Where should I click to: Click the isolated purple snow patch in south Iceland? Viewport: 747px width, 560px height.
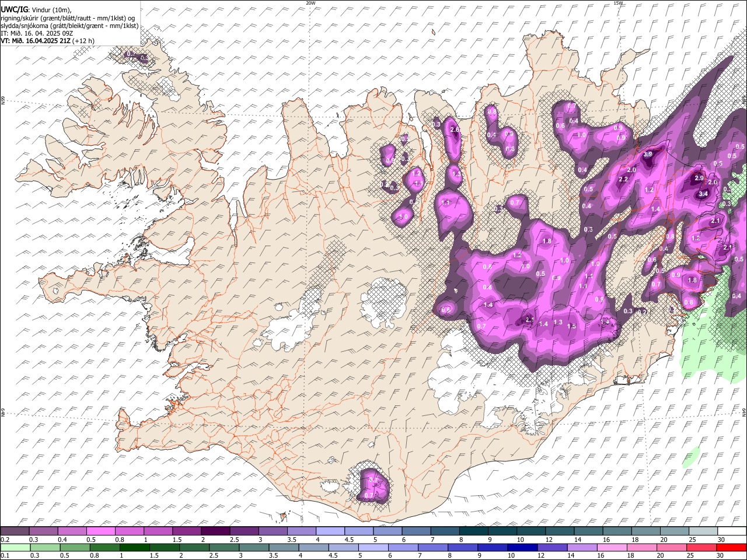click(373, 485)
